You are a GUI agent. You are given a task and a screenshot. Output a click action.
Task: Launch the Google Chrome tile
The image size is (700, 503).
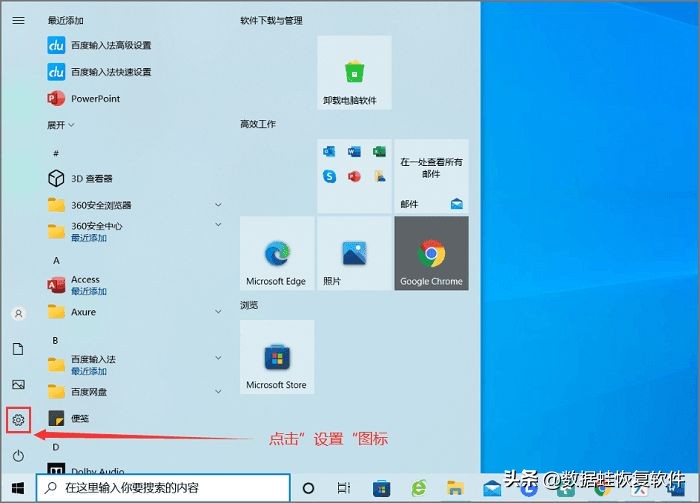431,253
